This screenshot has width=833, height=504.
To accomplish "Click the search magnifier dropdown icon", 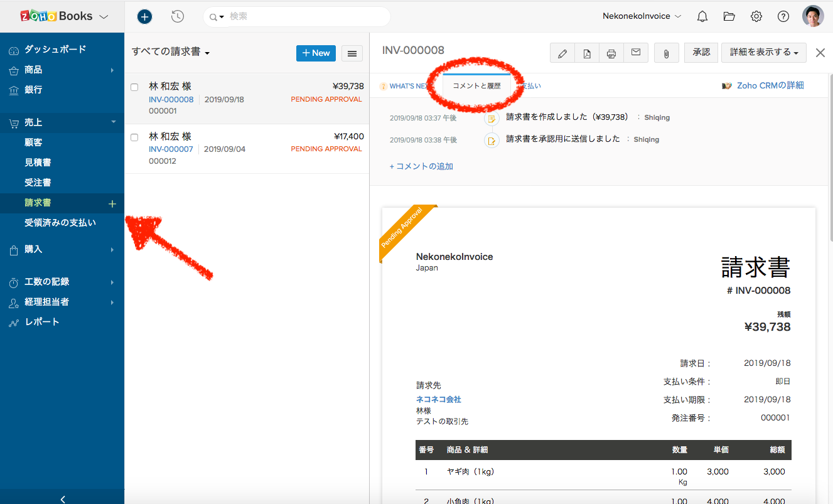I will click(217, 17).
